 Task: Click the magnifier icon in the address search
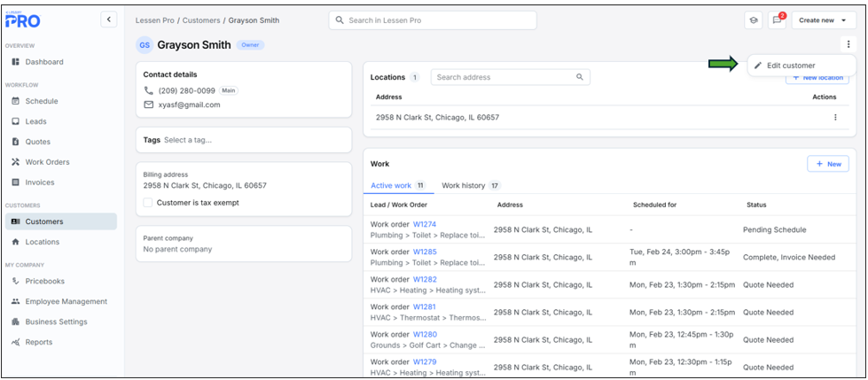coord(580,77)
